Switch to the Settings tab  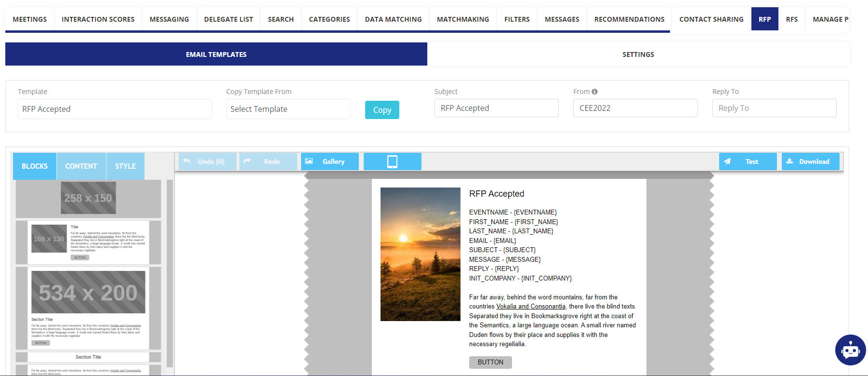pyautogui.click(x=638, y=54)
